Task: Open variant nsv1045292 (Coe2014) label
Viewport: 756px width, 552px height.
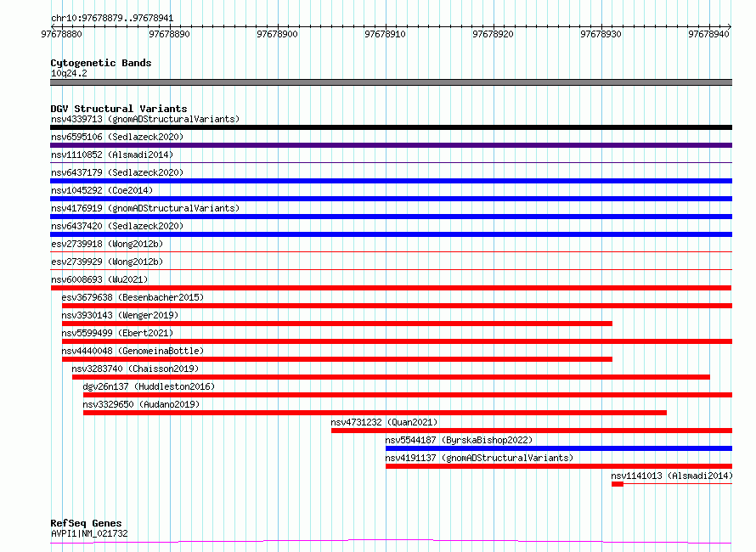Action: pos(102,190)
